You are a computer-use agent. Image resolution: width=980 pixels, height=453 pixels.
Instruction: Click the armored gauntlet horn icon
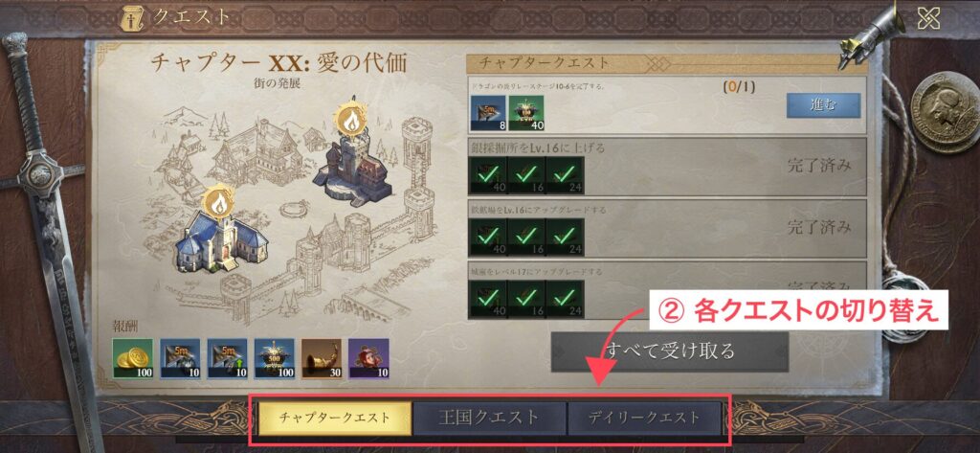coord(872,34)
